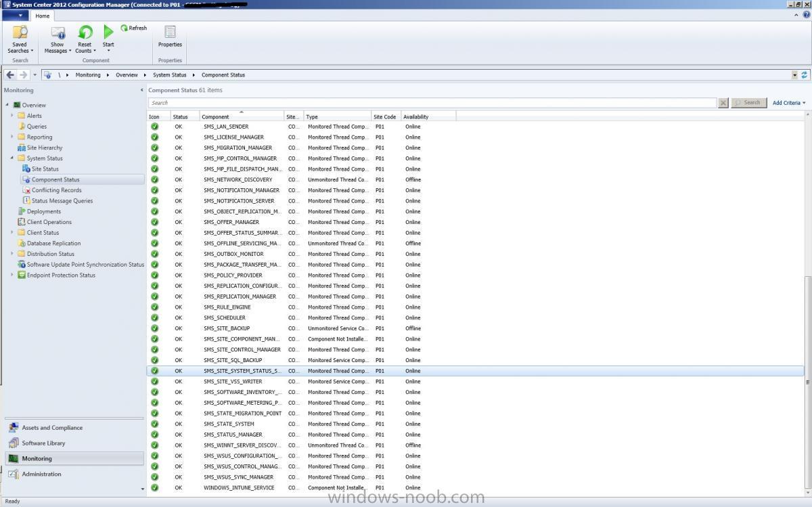This screenshot has width=812, height=507.
Task: Select the SMS_NETWORK_DISCOVERY row
Action: 475,179
